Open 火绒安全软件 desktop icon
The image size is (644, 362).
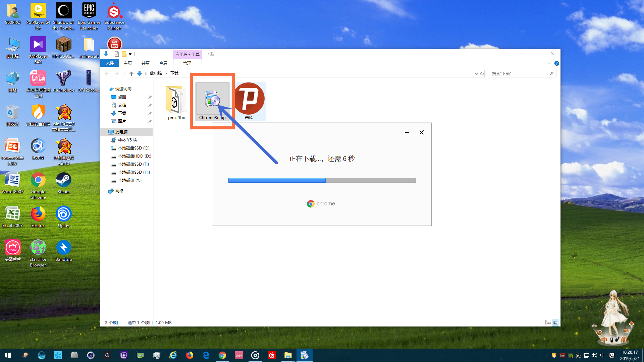pos(38,115)
